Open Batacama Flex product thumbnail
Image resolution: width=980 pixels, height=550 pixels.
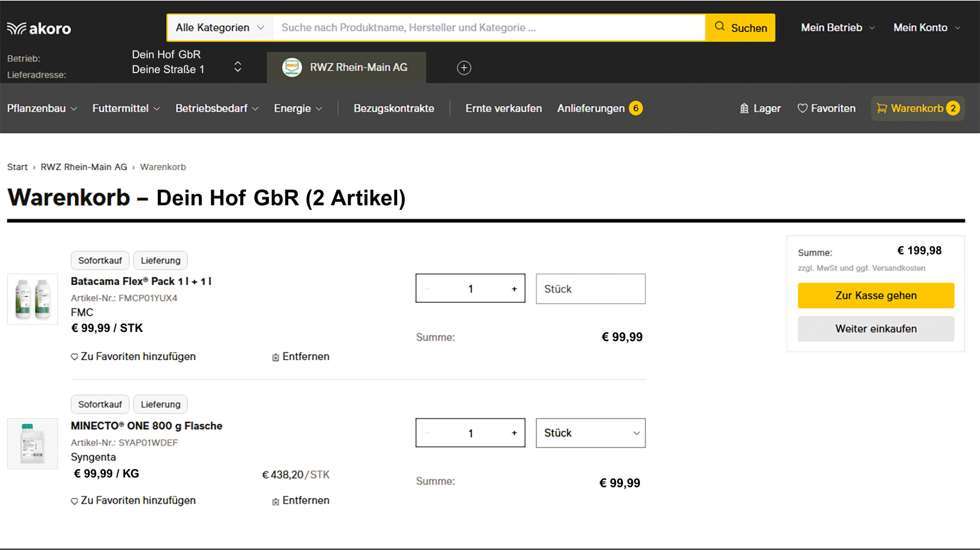coord(33,299)
